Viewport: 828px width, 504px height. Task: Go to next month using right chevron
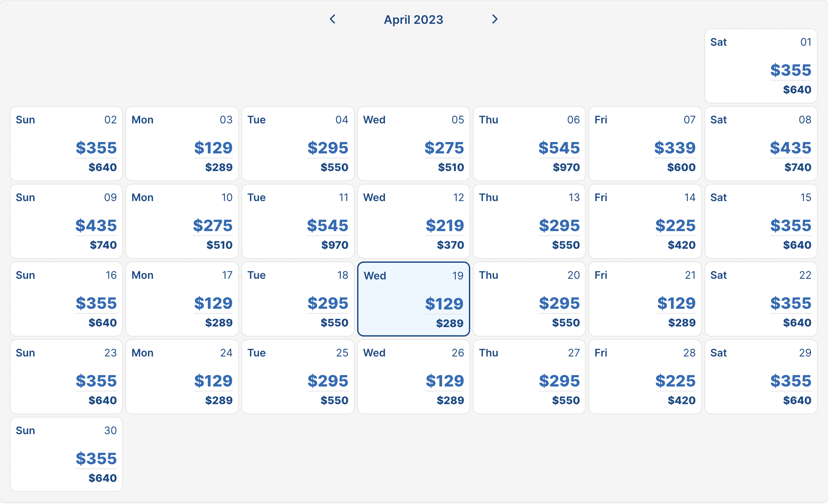click(494, 19)
